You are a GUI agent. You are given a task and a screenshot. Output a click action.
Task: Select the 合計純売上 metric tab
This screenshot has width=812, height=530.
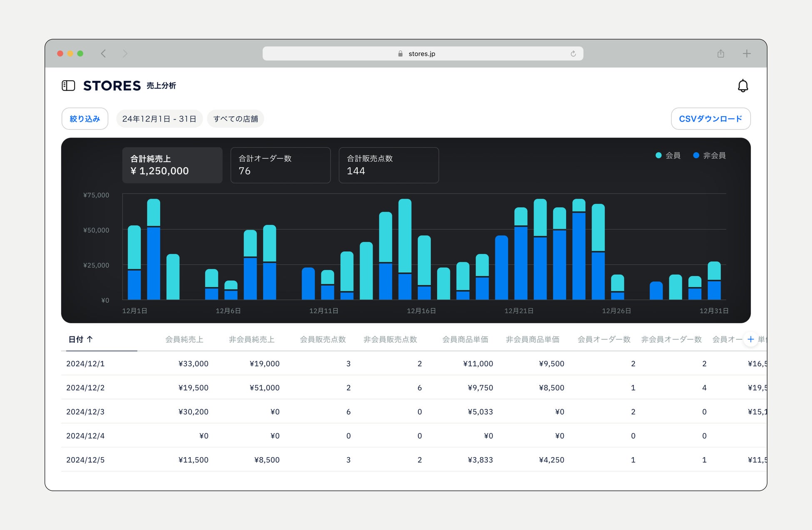pyautogui.click(x=172, y=165)
